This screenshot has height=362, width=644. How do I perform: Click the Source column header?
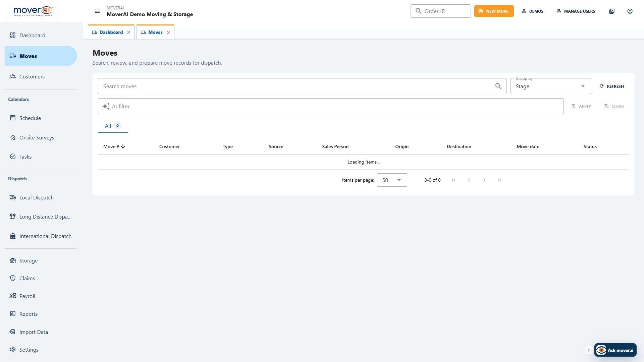[276, 146]
